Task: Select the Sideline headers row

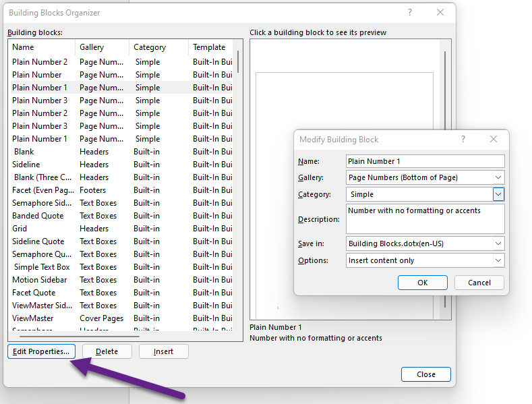Action: click(x=122, y=165)
